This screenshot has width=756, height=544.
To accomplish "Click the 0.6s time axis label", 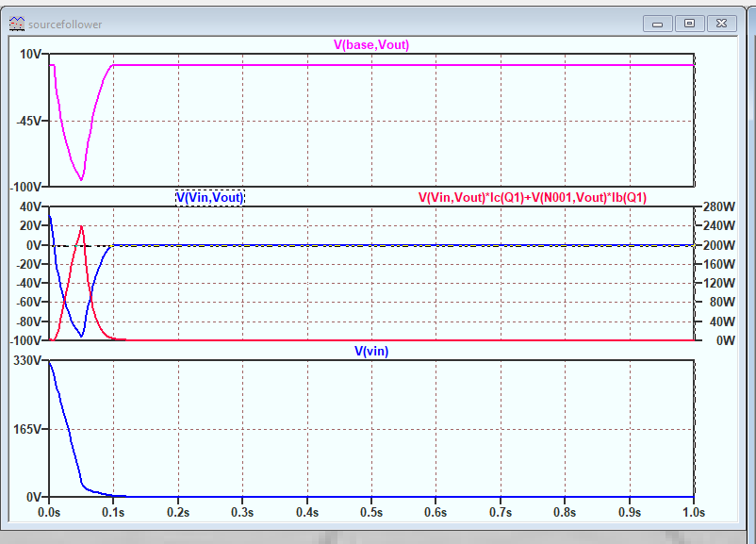I will point(436,513).
